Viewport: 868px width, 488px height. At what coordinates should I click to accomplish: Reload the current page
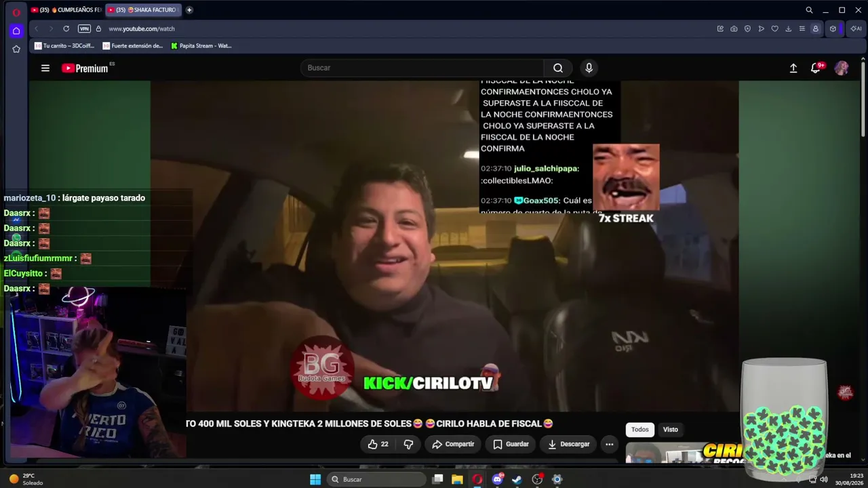[x=66, y=28]
